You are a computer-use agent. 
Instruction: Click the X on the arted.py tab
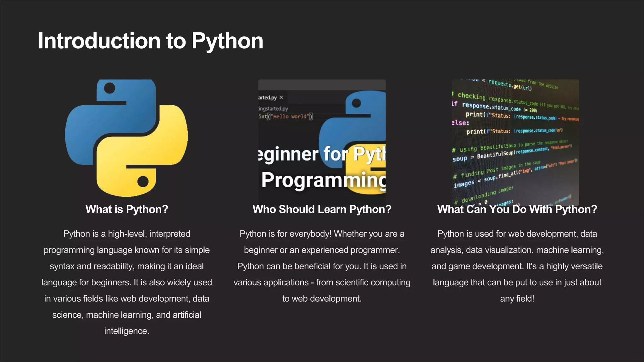281,97
